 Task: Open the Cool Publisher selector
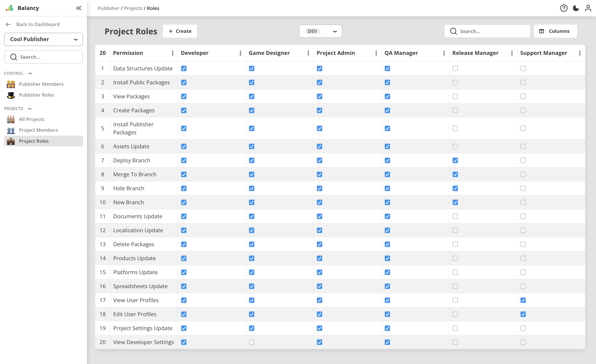pyautogui.click(x=43, y=39)
